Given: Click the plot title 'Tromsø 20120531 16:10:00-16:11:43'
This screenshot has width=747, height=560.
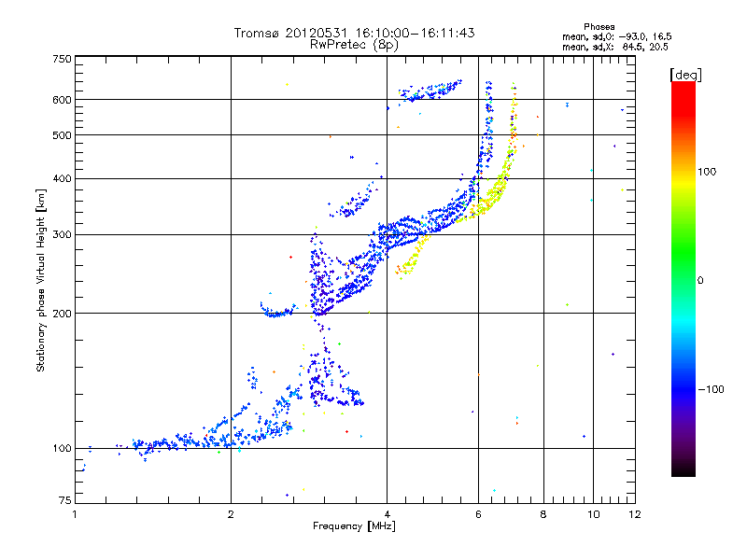Looking at the screenshot, I should coord(354,33).
